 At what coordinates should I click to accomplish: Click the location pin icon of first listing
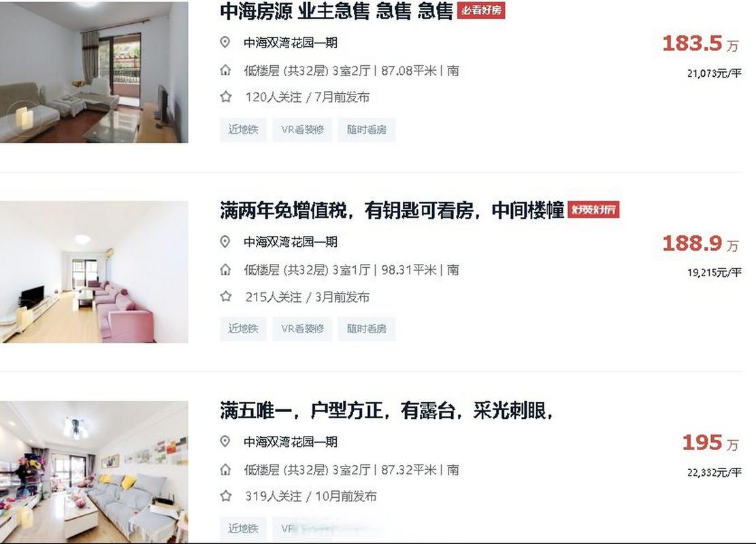pos(225,42)
